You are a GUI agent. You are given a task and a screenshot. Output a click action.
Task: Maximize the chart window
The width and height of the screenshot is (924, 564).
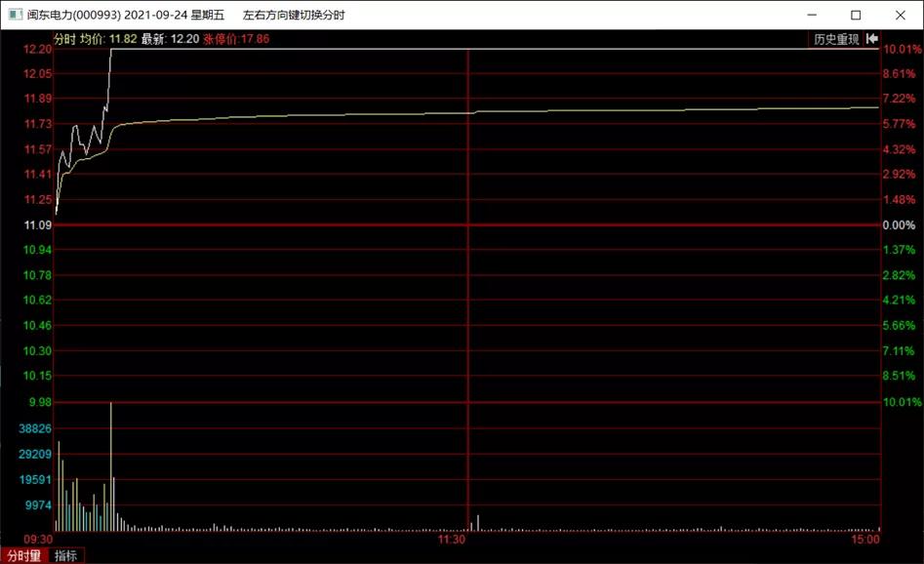point(856,15)
